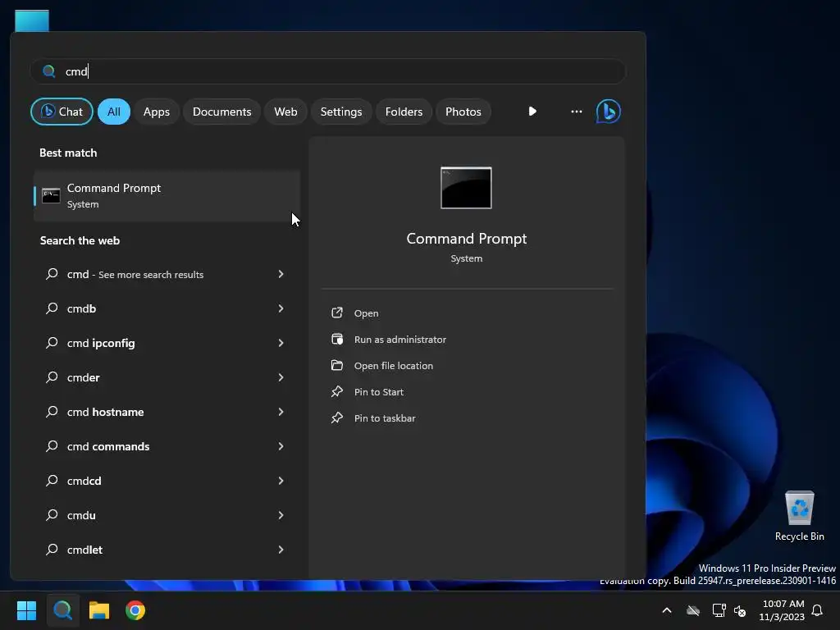840x630 pixels.
Task: Launch Google Chrome from taskbar
Action: point(135,610)
